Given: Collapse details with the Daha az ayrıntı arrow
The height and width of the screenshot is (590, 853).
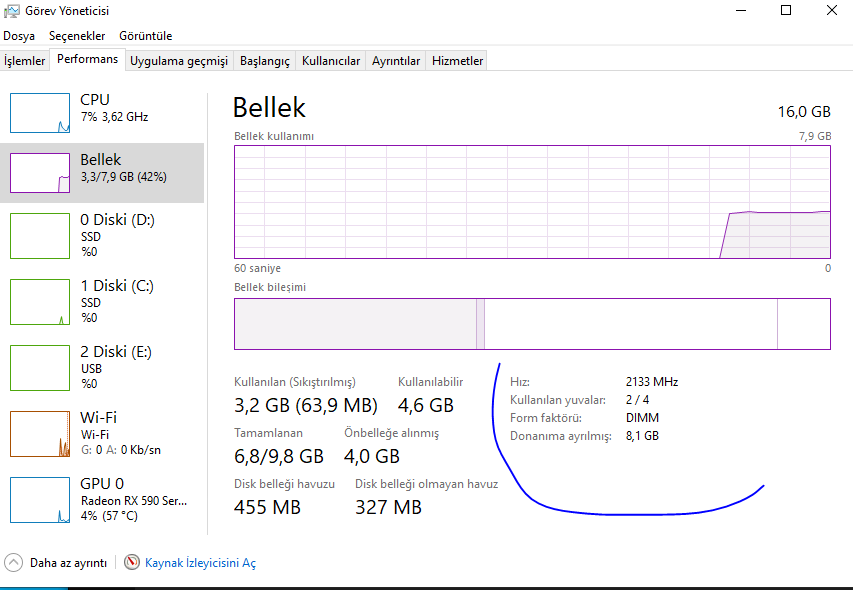Looking at the screenshot, I should 13,563.
